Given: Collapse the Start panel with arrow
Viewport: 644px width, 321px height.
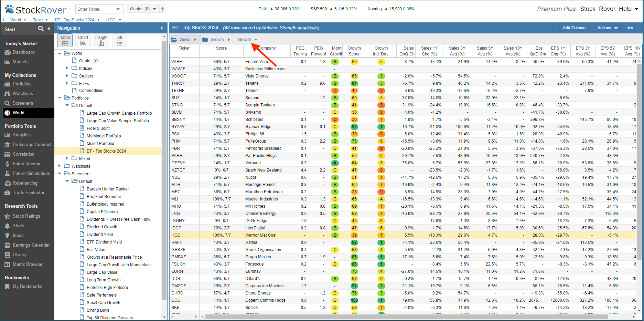Looking at the screenshot, I should pos(49,29).
